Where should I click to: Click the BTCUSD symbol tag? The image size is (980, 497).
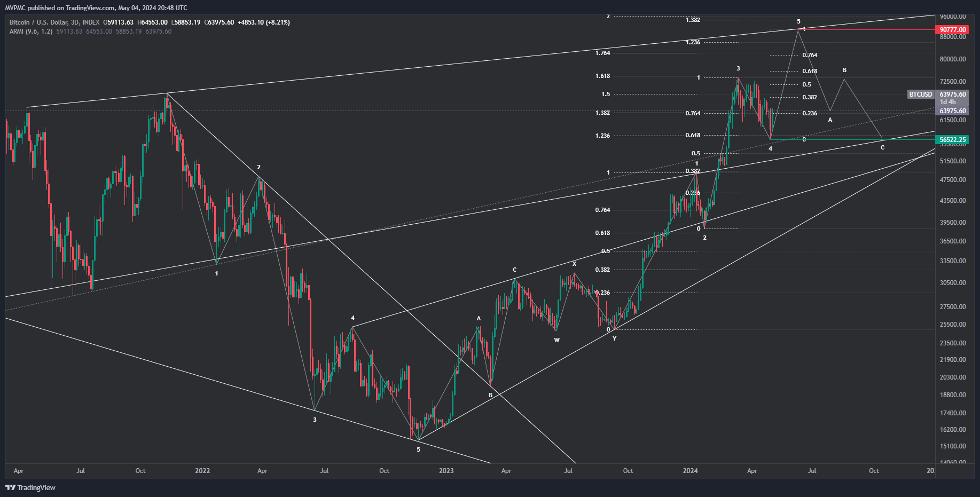tap(921, 94)
